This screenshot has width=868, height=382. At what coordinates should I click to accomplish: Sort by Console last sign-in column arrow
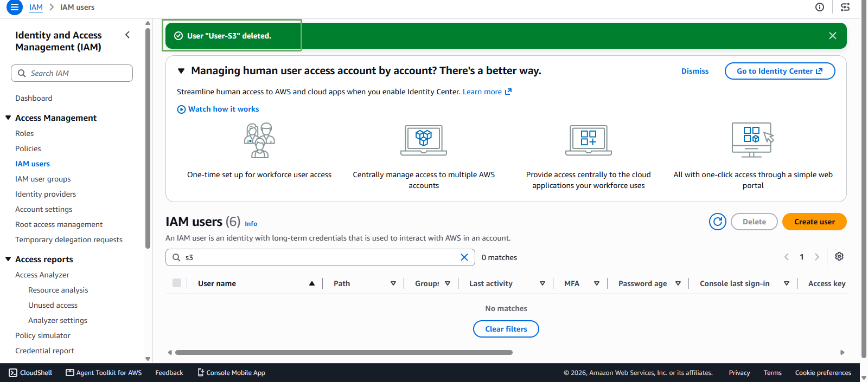tap(787, 283)
